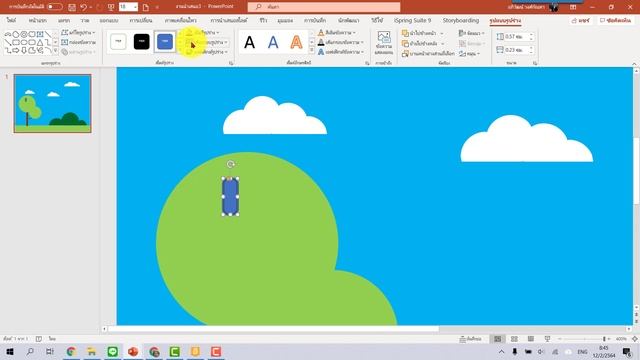Viewport: 640px width, 360px height.
Task: Switch to Normal view icon
Action: [498, 339]
